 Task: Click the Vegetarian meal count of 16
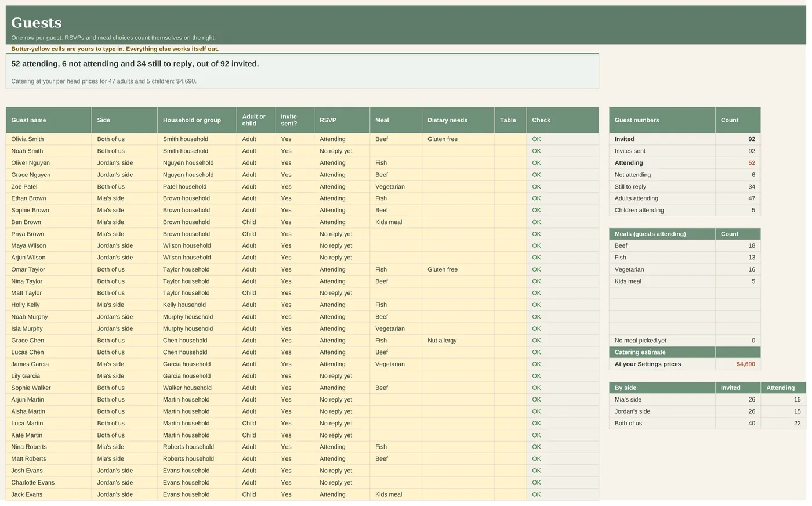tap(738, 269)
